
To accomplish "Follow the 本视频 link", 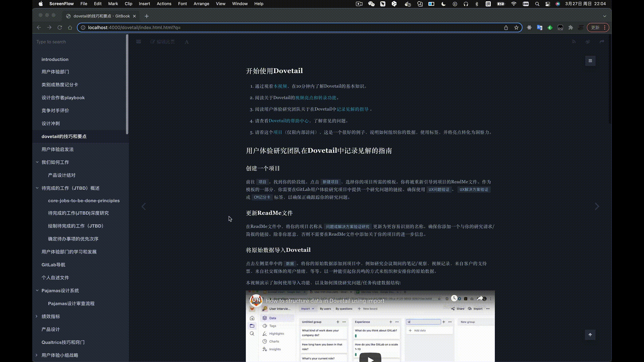I will [x=280, y=86].
